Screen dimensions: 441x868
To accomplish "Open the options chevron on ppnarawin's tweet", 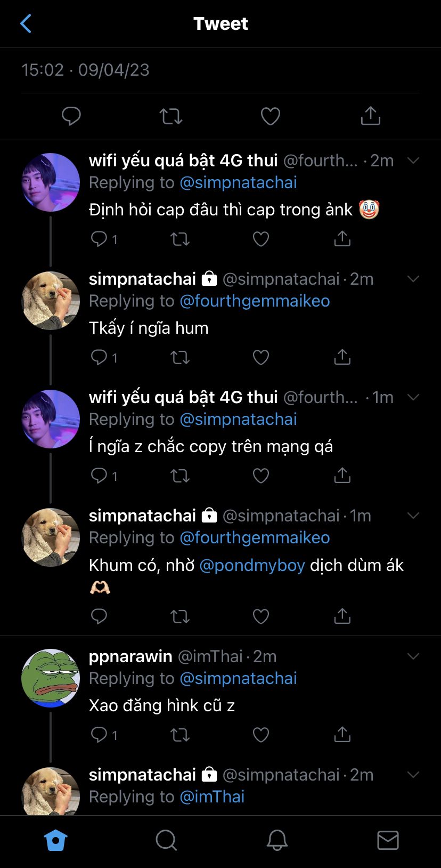I will (413, 656).
